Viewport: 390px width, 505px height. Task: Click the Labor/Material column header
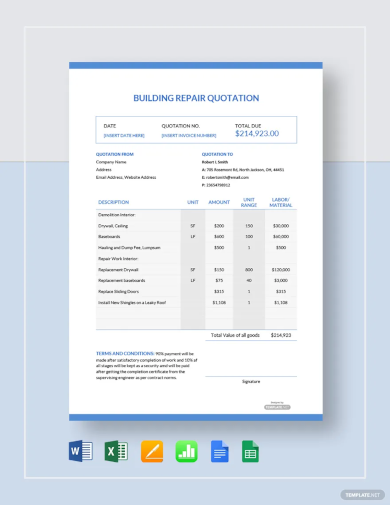tap(281, 202)
